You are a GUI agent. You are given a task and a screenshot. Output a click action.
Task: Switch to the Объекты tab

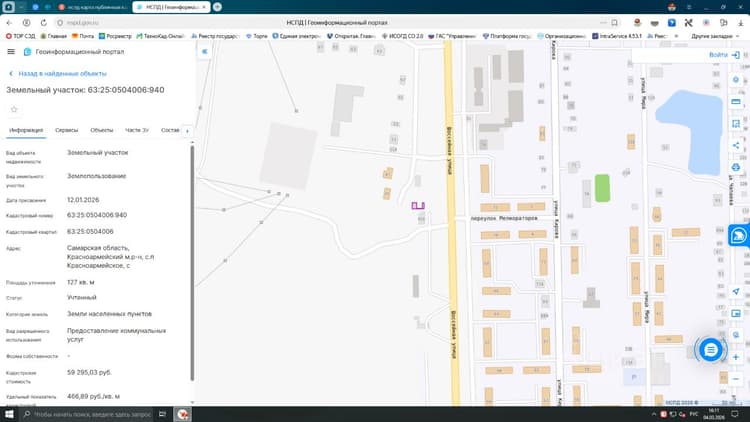[101, 130]
